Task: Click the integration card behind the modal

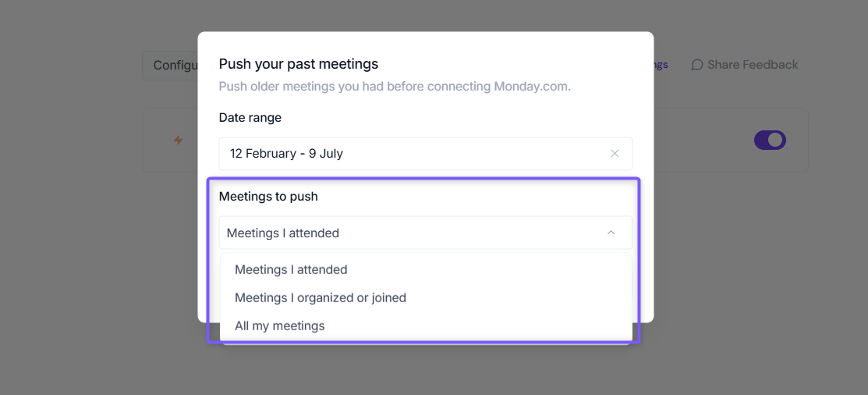Action: point(731,141)
